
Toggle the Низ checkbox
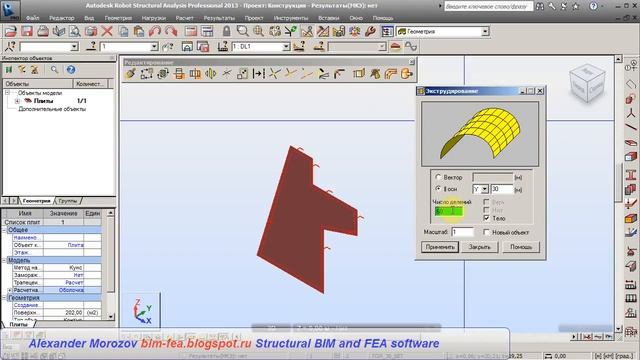(x=486, y=210)
